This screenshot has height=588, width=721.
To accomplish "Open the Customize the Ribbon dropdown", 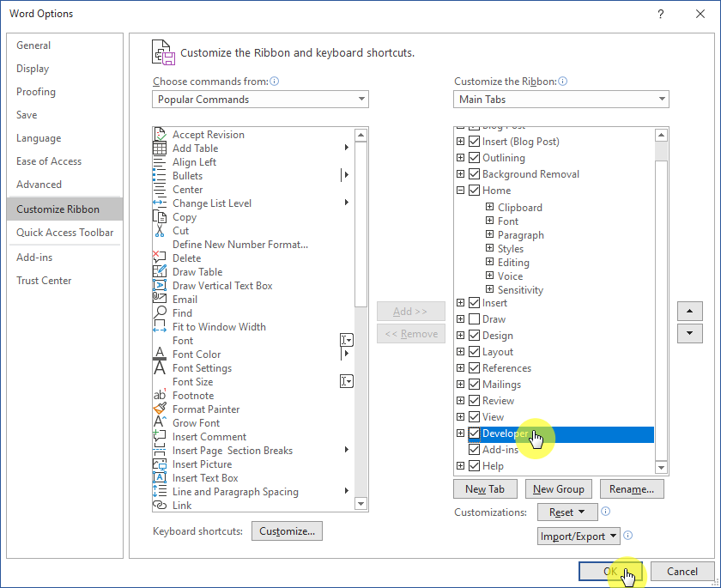I will point(561,100).
